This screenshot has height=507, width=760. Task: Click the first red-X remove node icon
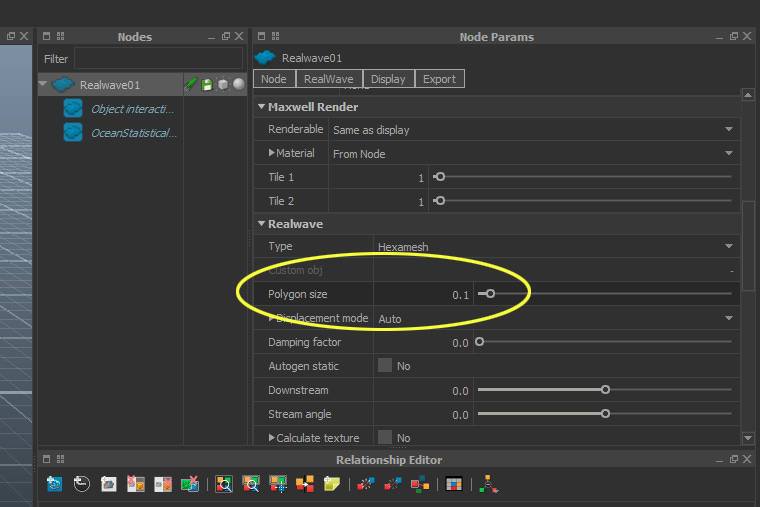coord(136,484)
